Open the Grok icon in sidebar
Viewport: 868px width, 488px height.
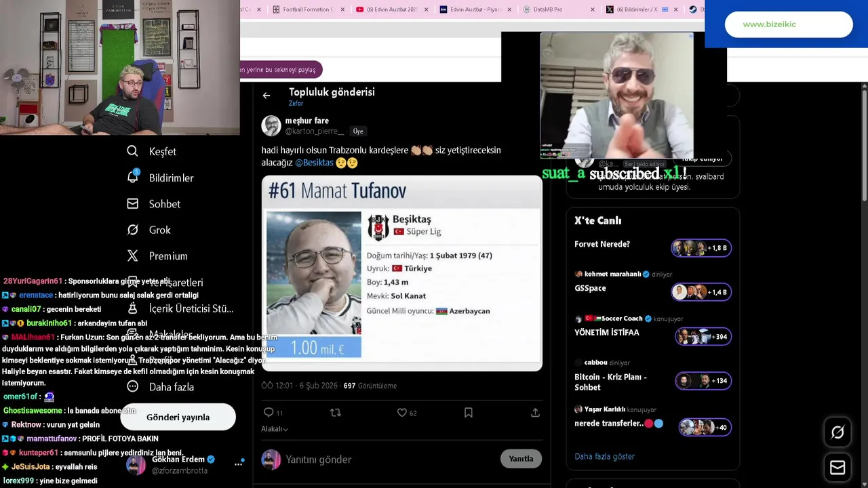(x=132, y=230)
